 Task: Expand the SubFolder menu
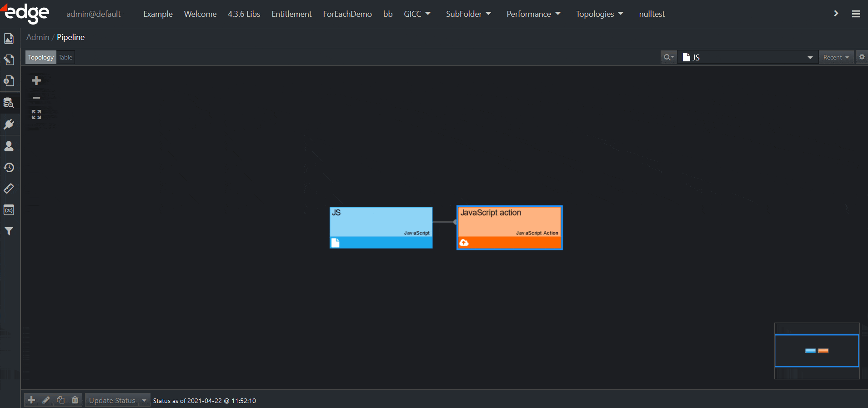click(468, 14)
